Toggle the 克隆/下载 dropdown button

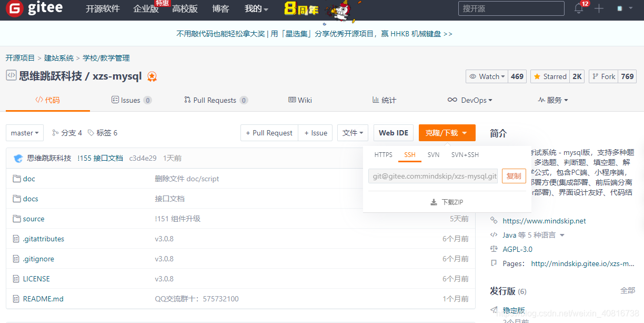point(447,133)
